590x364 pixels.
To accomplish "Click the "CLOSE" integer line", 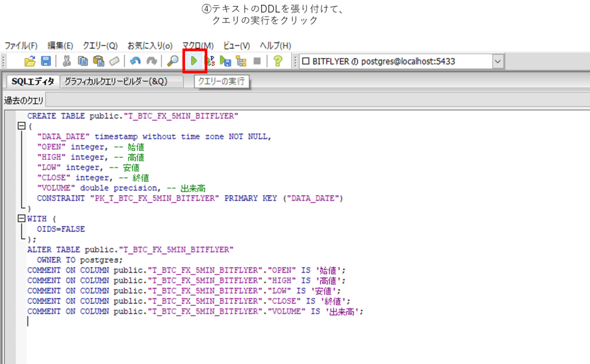I will pyautogui.click(x=93, y=177).
